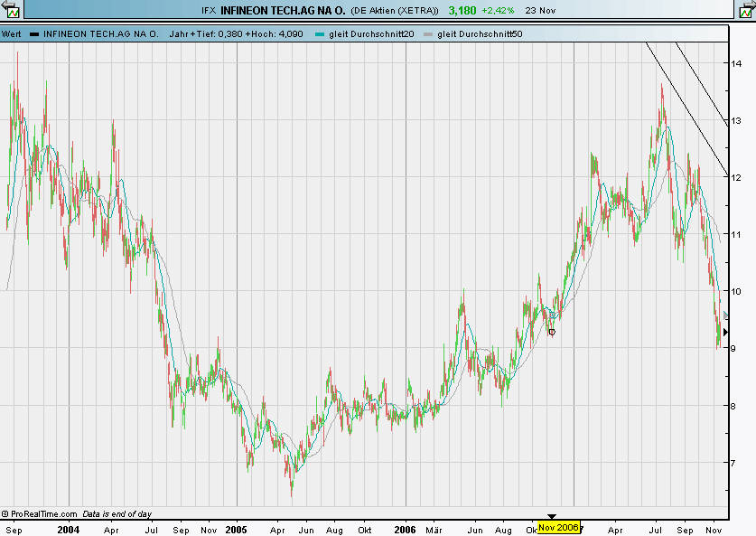Click the price pointer arrow on the right axis

[x=727, y=331]
